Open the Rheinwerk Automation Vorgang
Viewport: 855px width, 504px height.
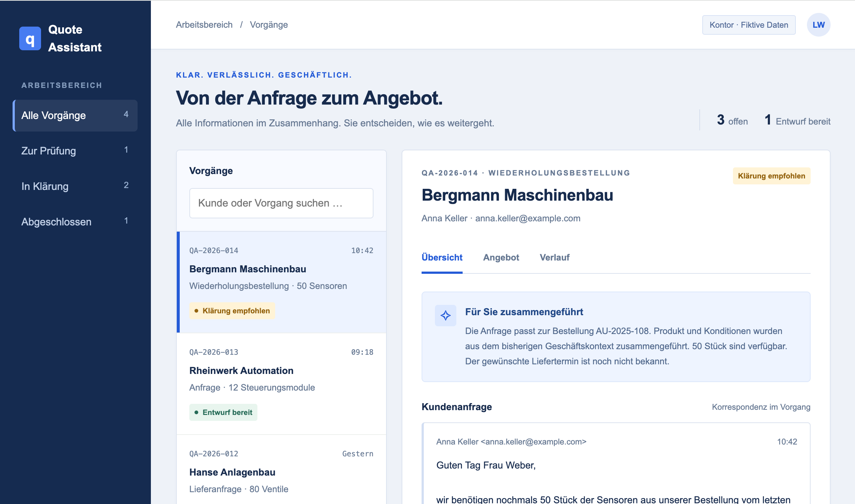click(281, 384)
